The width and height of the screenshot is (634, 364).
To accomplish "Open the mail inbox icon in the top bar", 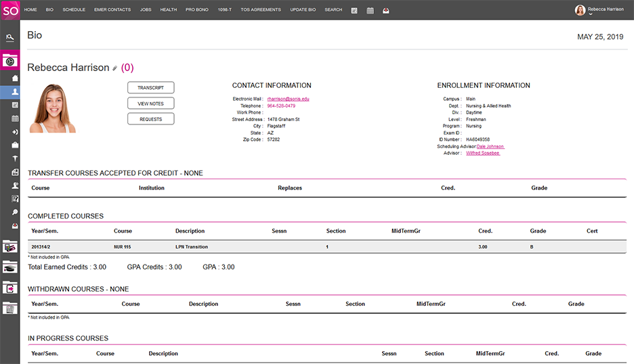I will 385,10.
